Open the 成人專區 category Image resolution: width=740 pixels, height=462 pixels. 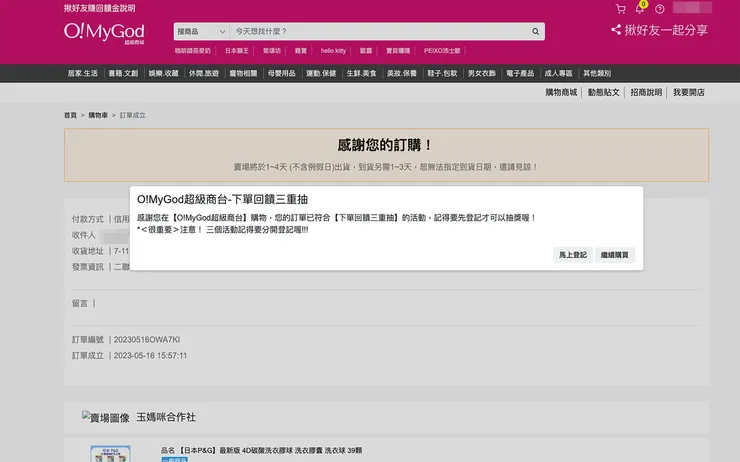coord(558,73)
